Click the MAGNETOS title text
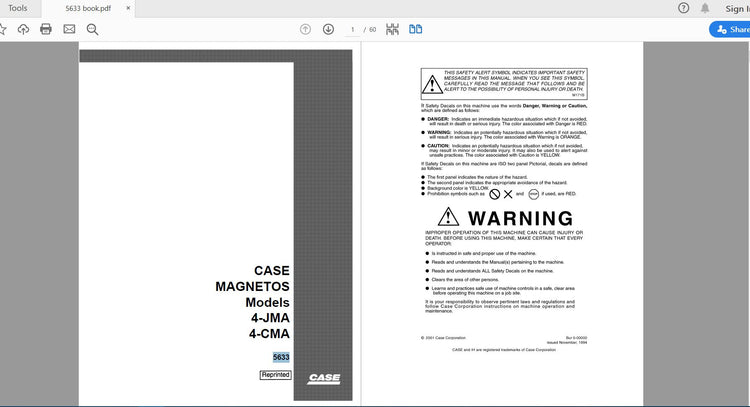The height and width of the screenshot is (407, 750). (x=252, y=286)
